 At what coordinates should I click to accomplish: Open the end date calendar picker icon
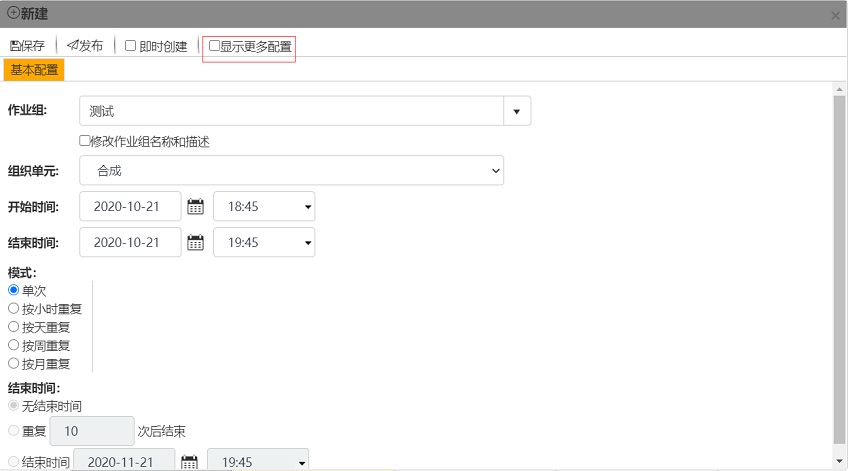pos(195,242)
